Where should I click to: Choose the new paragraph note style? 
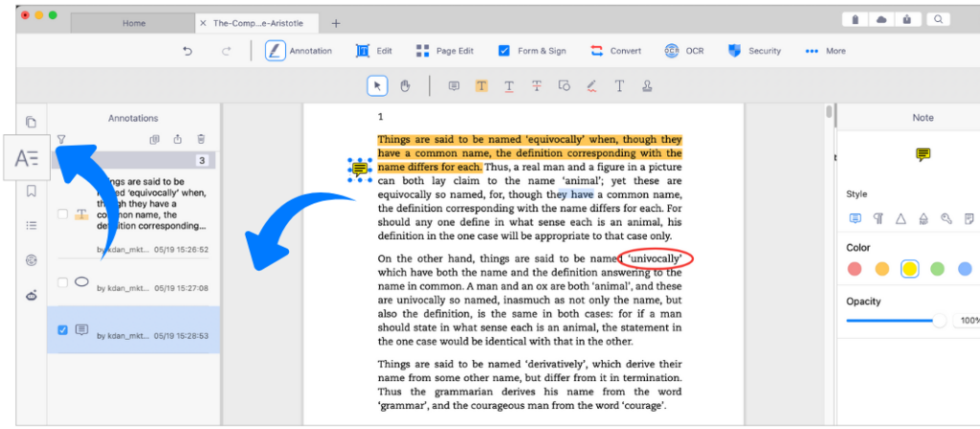[x=924, y=218]
